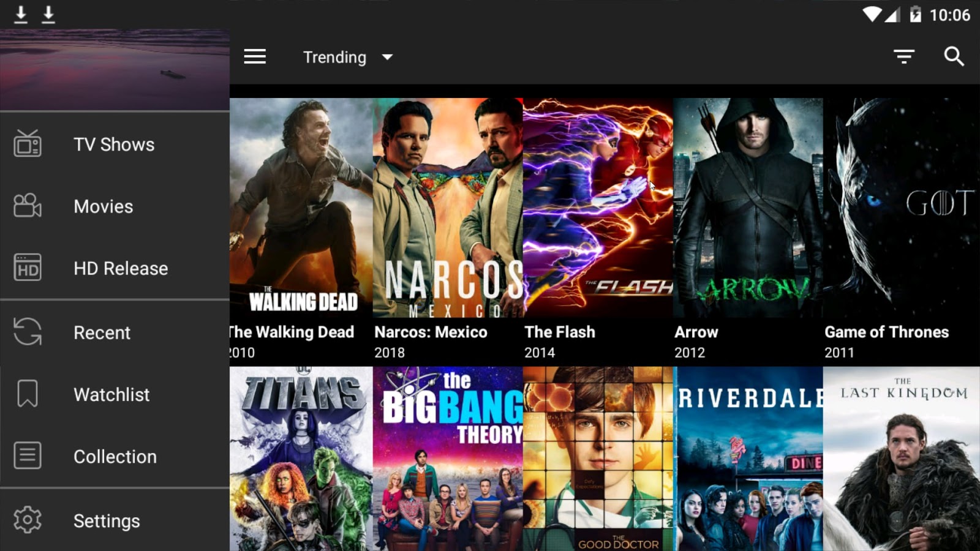
Task: Tap the battery status icon
Action: (915, 15)
